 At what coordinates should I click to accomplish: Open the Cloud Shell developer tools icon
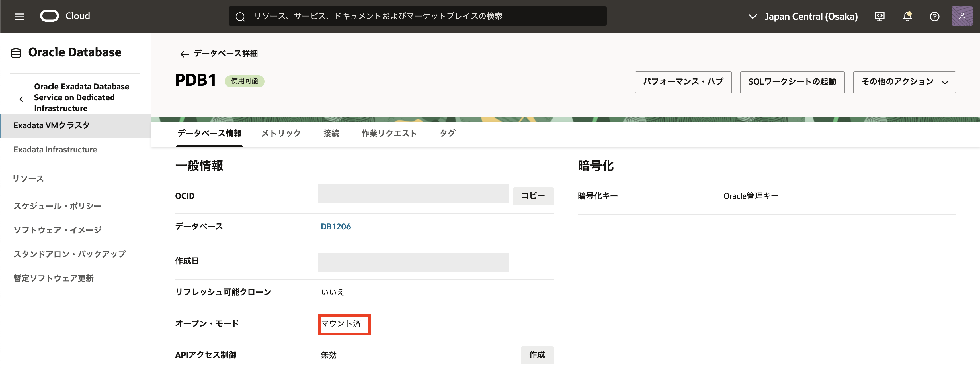pos(879,16)
